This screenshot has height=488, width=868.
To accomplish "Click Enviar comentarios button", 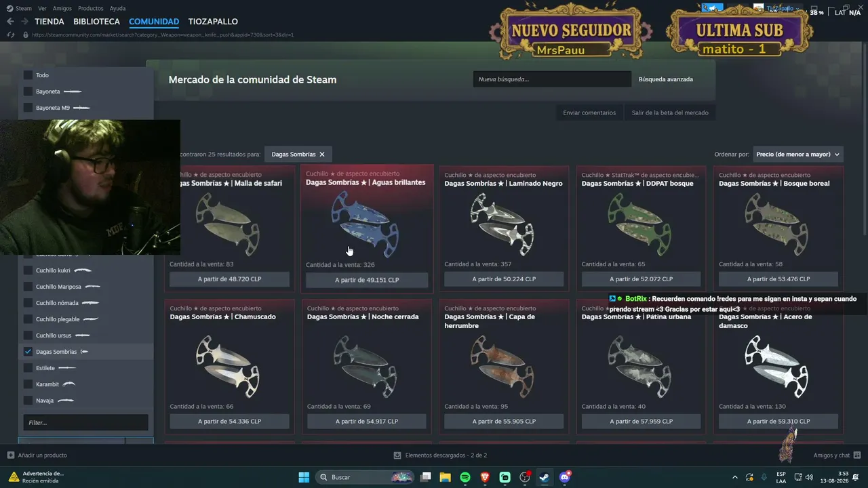I will tap(589, 113).
